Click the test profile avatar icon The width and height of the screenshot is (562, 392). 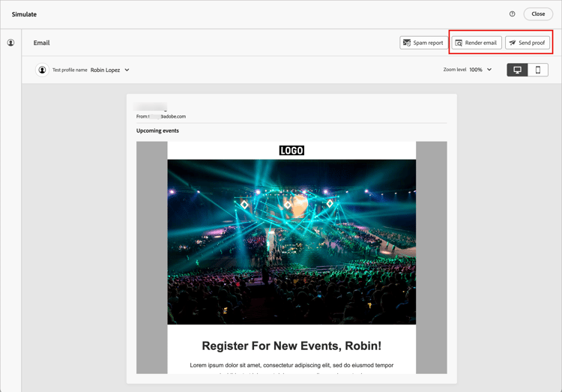[42, 70]
